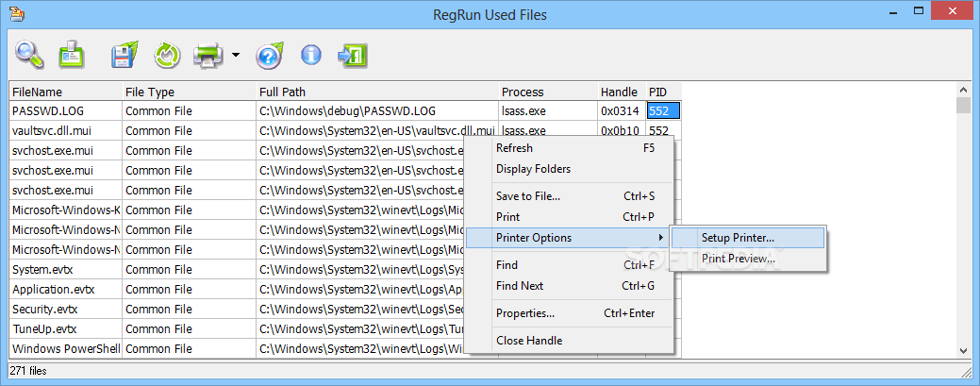
Task: Select Find in the context menu
Action: click(570, 265)
